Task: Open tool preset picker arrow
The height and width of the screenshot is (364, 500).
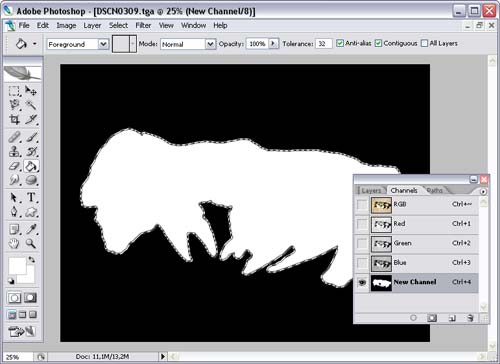Action: [35, 44]
